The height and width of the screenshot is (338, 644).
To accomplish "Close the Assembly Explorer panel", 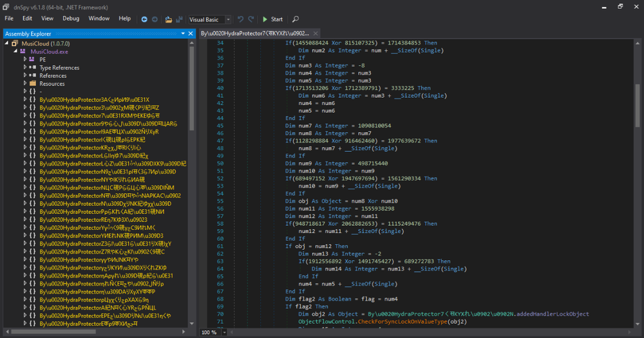I will tap(191, 33).
